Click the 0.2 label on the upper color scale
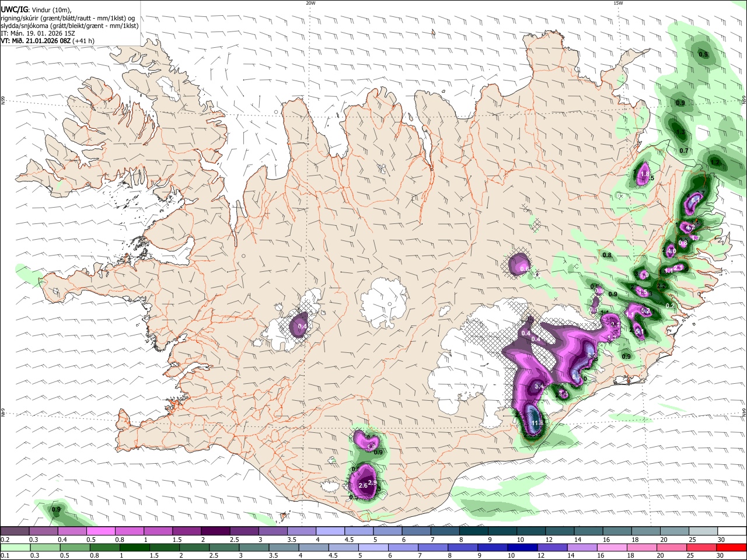This screenshot has width=747, height=560. (5, 540)
